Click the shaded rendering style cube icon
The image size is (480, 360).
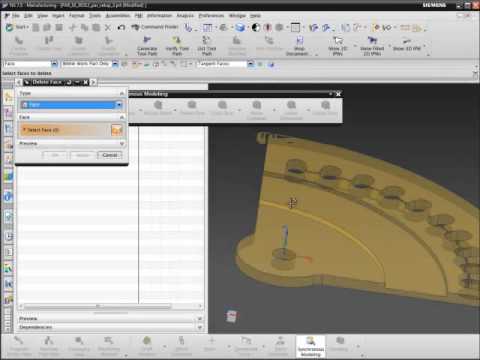(x=240, y=27)
